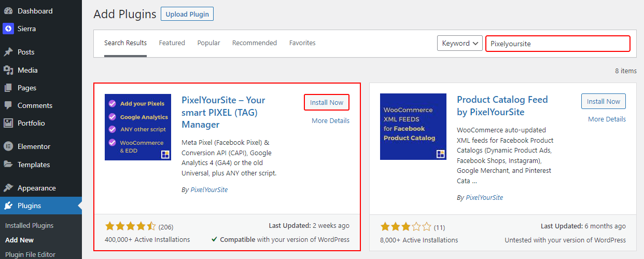The image size is (644, 259).
Task: Click the 3 star rating of Product Catalog Feed
Action: pyautogui.click(x=405, y=226)
